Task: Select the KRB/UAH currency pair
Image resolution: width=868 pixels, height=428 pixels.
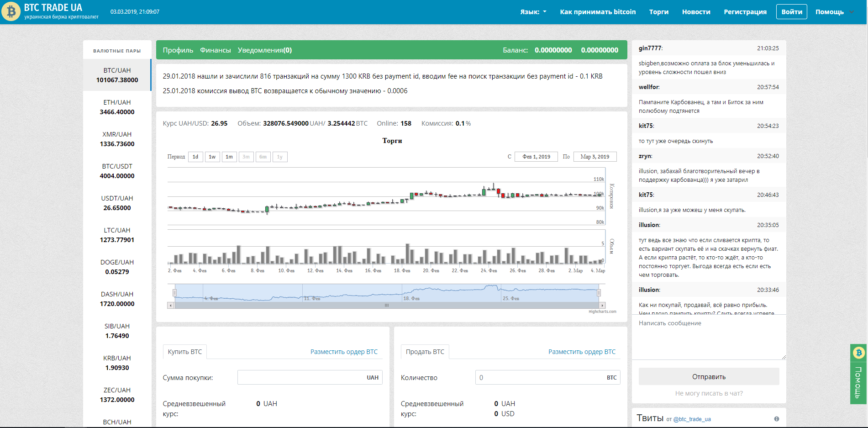Action: click(117, 363)
